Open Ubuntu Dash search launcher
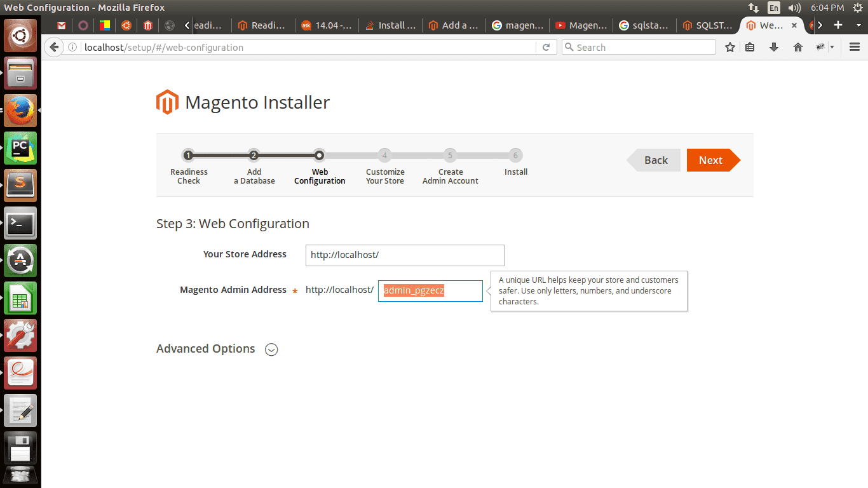Image resolution: width=868 pixels, height=488 pixels. click(x=20, y=36)
